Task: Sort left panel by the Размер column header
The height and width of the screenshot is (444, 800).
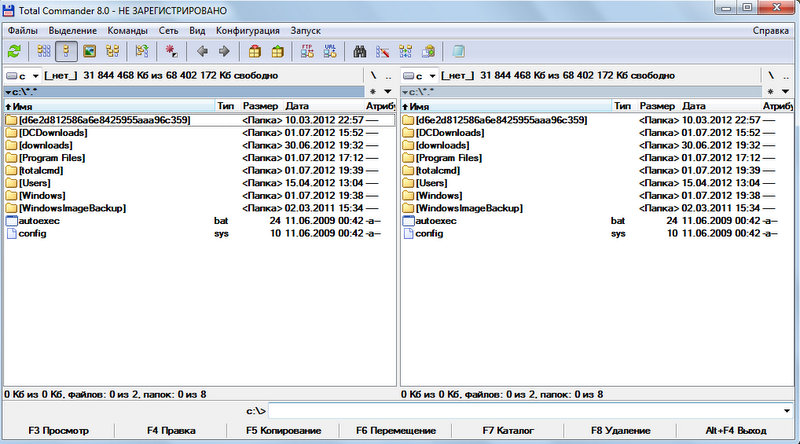Action: pos(260,106)
